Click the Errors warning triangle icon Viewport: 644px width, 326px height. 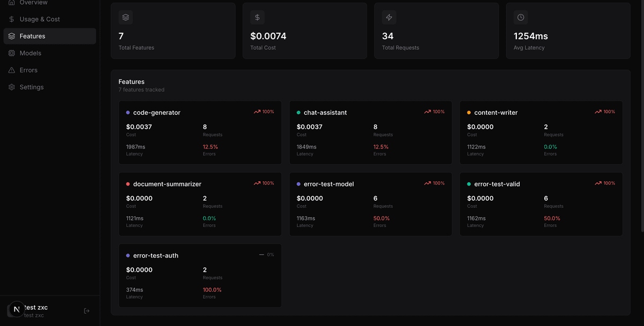[11, 70]
